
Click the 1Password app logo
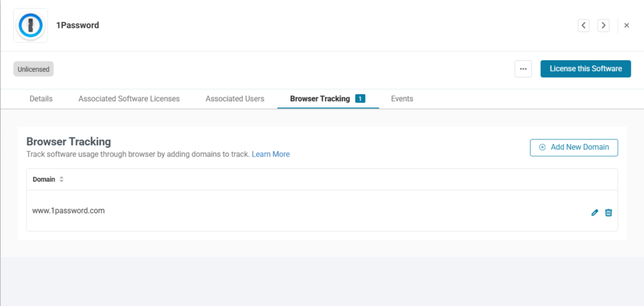[30, 25]
